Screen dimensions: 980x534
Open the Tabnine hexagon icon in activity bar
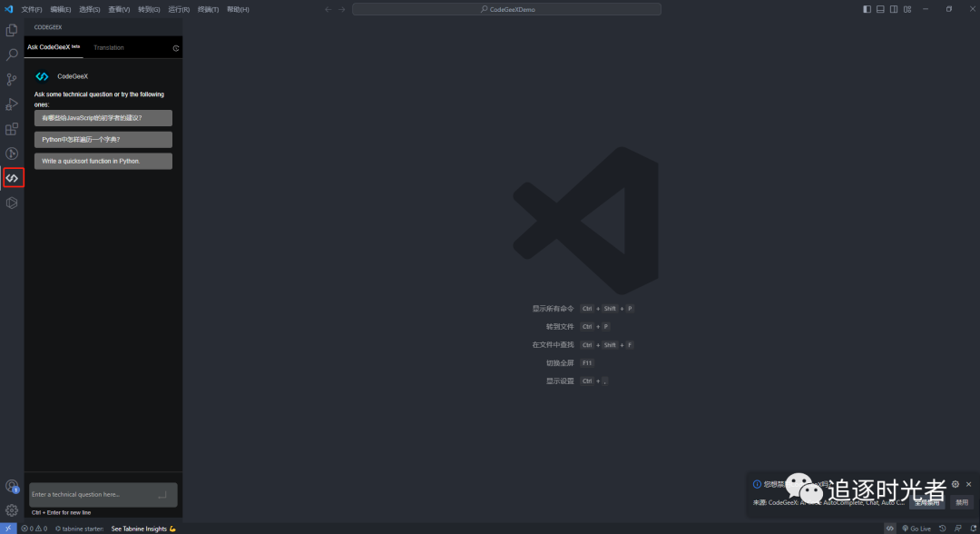coord(11,203)
